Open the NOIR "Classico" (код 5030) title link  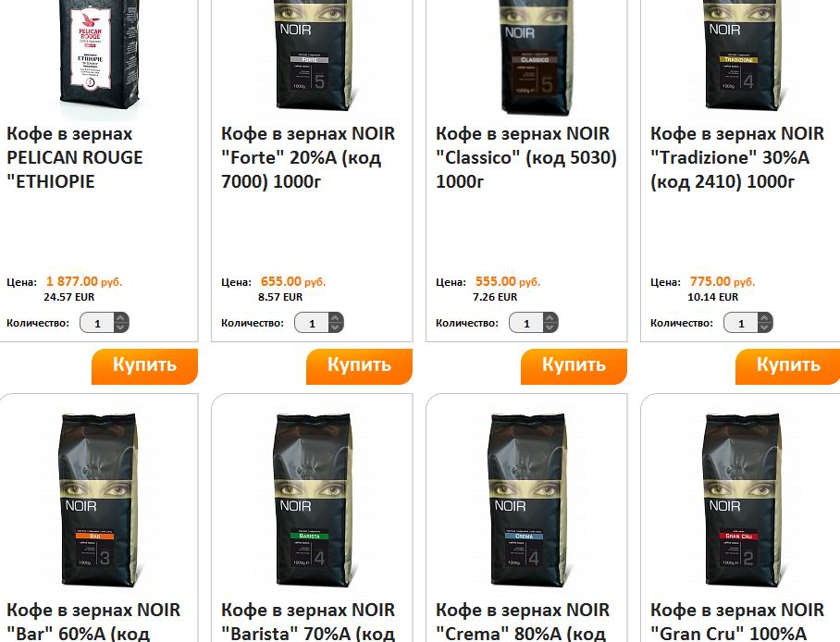click(526, 157)
